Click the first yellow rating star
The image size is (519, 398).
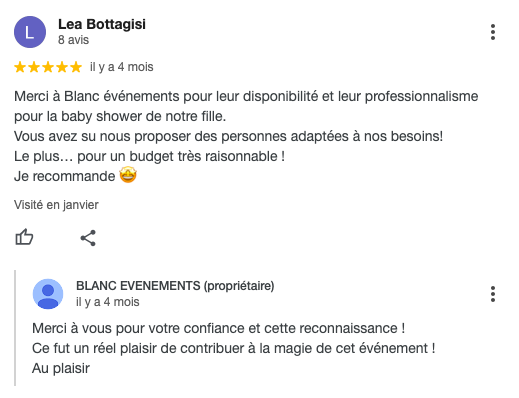click(20, 67)
